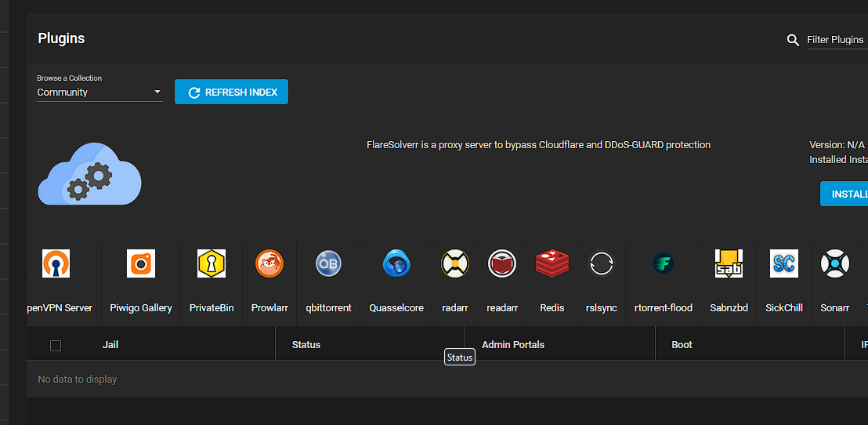Viewport: 868px width, 425px height.
Task: Sort by the Boot column header
Action: point(682,345)
